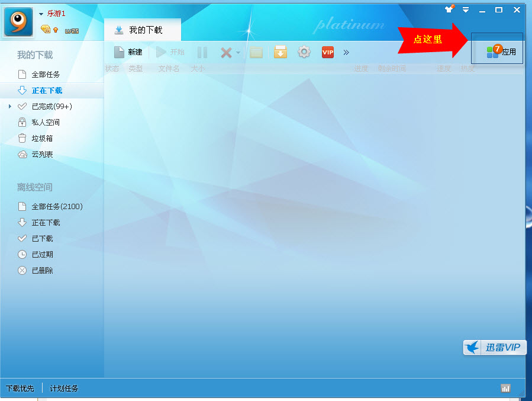Click the speed chart icon in status bar

click(505, 389)
